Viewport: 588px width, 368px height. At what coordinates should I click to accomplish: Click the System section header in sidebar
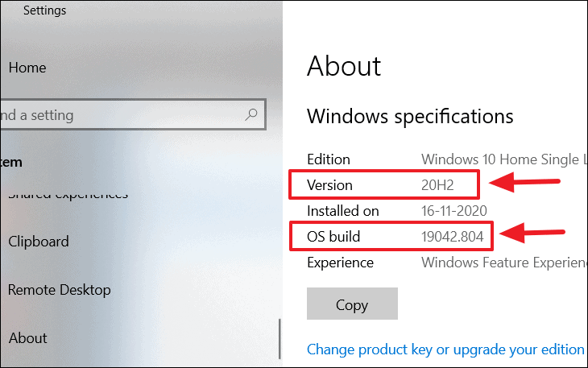[11, 163]
